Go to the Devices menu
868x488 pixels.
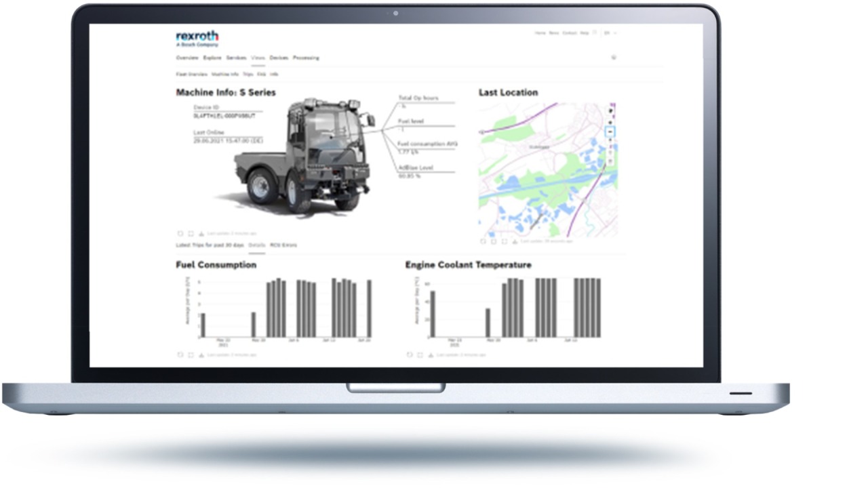(x=279, y=58)
